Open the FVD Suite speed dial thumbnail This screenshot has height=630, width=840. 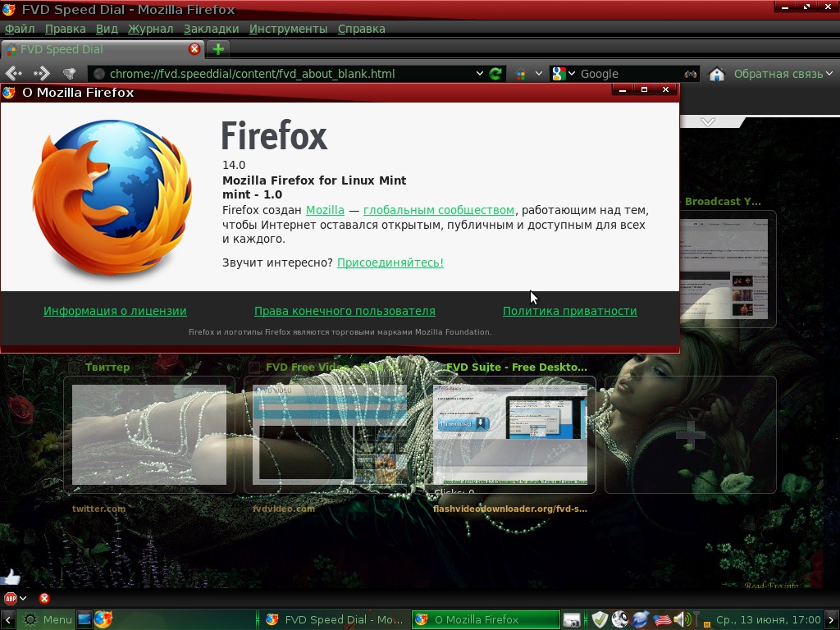(x=510, y=435)
